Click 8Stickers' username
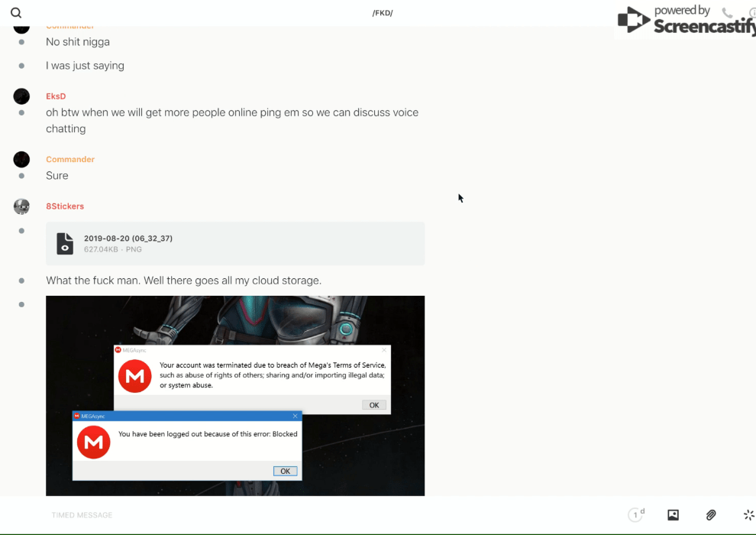Viewport: 756px width, 535px height. click(x=65, y=206)
